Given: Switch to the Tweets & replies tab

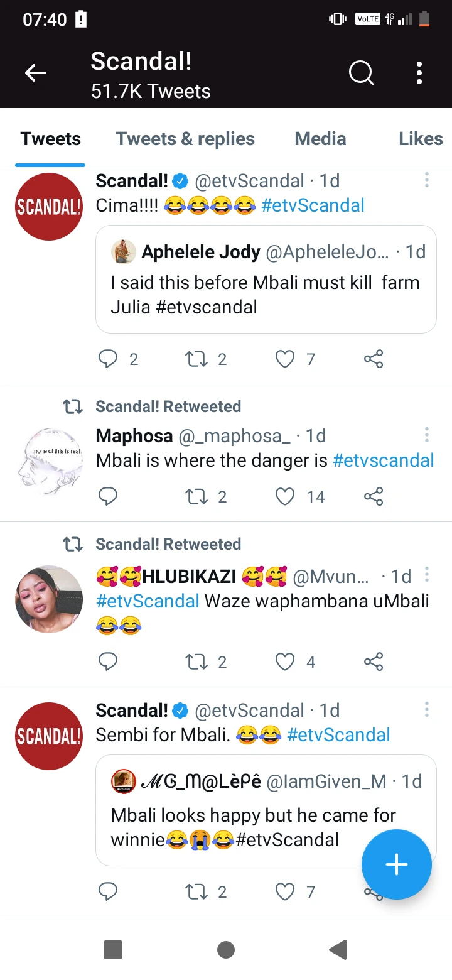Looking at the screenshot, I should pos(185,139).
